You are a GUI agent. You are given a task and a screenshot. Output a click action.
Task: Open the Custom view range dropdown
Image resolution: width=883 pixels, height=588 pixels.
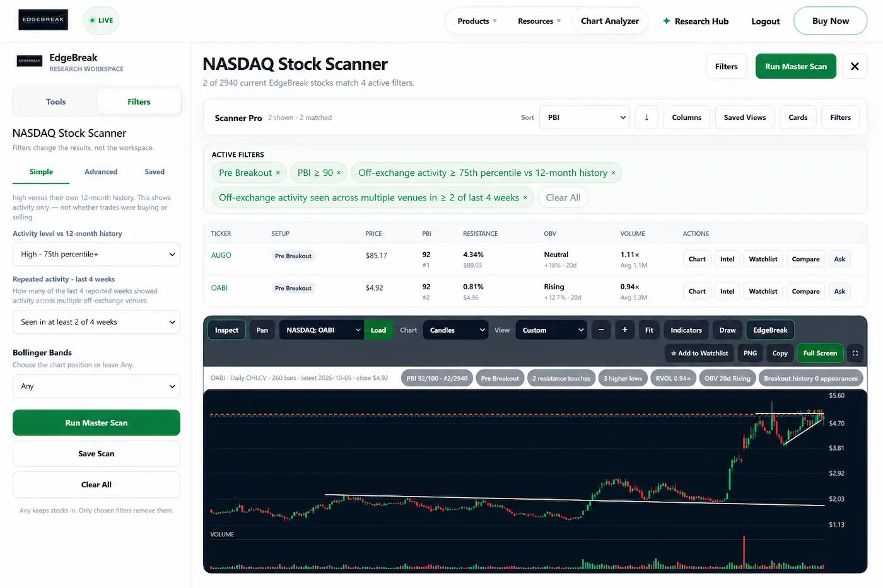pyautogui.click(x=551, y=330)
